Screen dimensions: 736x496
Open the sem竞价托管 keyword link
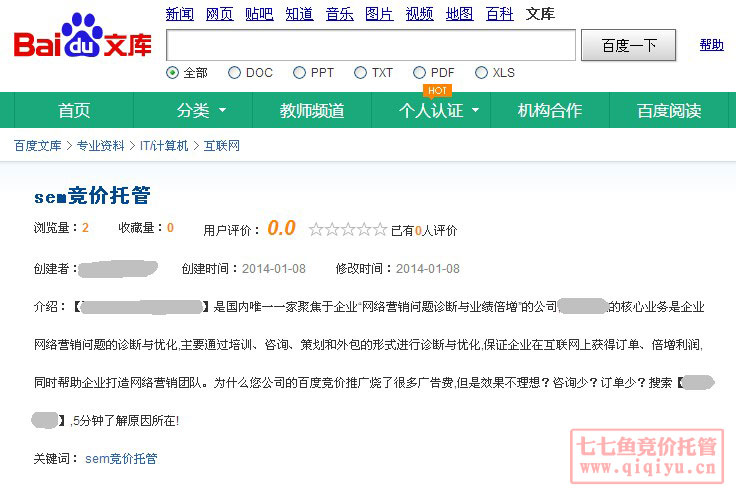coord(121,458)
